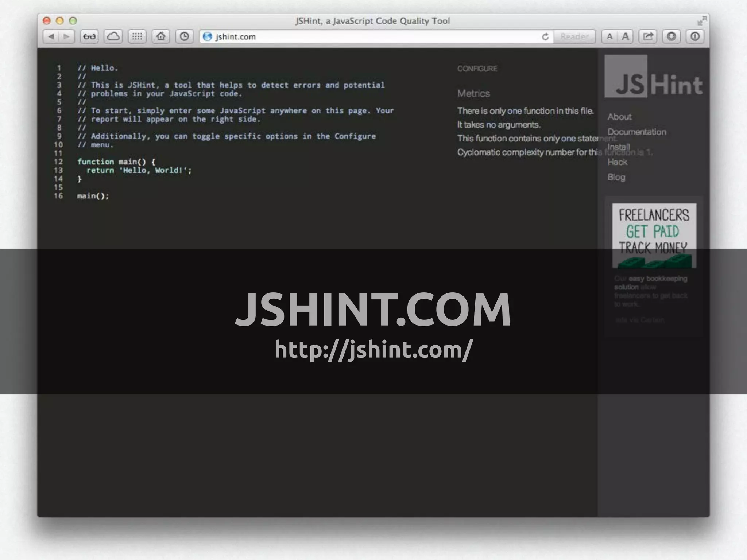
Task: Open Reading List glasses icon
Action: point(89,36)
